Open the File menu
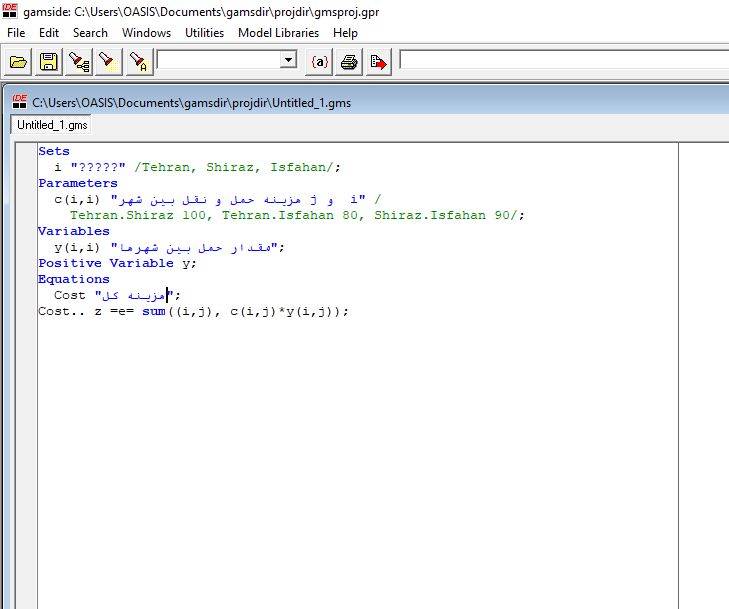The width and height of the screenshot is (729, 609). 16,33
